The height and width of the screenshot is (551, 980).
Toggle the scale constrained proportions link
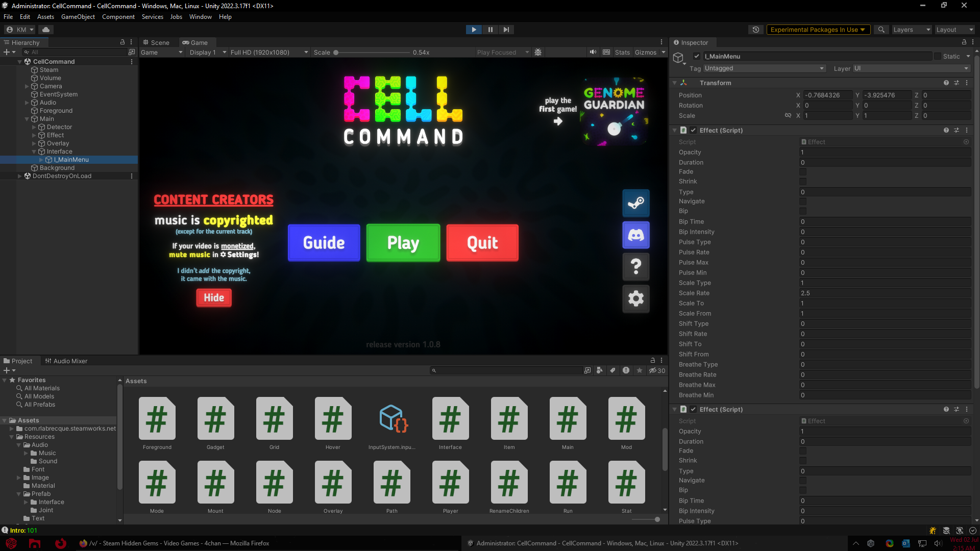click(x=788, y=116)
